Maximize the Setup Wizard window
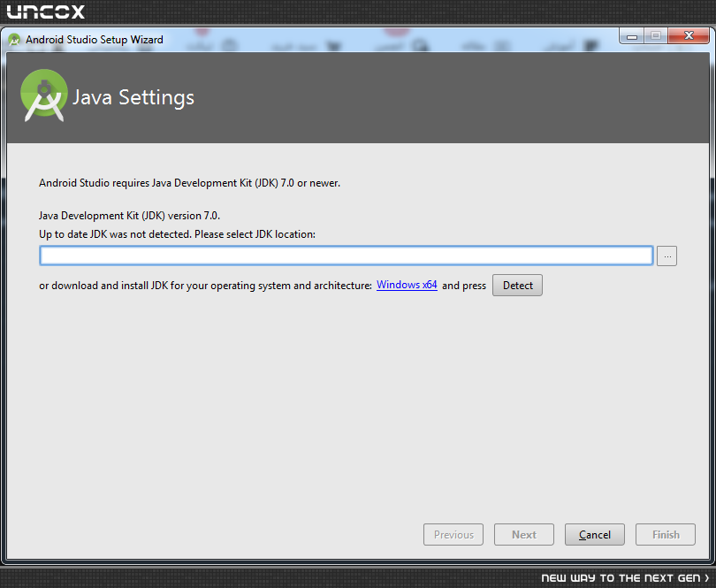Viewport: 716px width, 588px height. [656, 35]
